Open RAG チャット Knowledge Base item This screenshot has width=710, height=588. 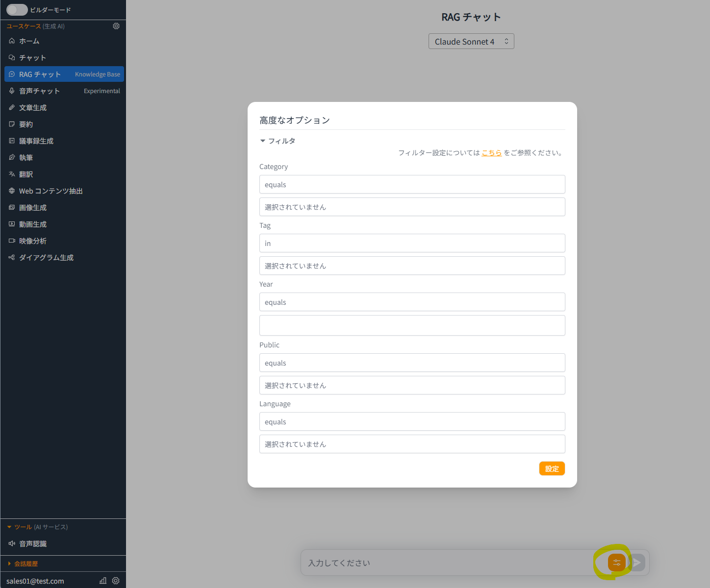point(64,74)
